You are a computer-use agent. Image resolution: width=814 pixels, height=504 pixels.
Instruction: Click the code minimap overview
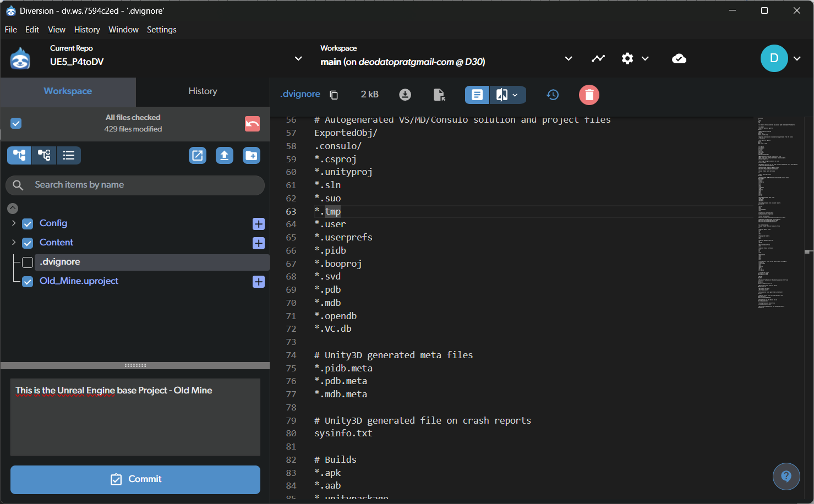coord(778,212)
